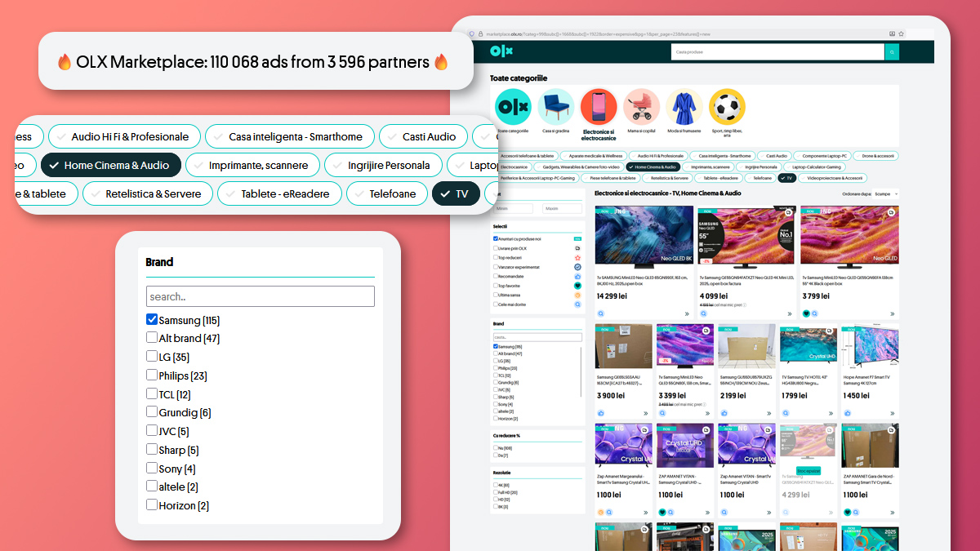Tick the Full HD resolution checkbox
Viewport: 980px width, 551px height.
(496, 492)
